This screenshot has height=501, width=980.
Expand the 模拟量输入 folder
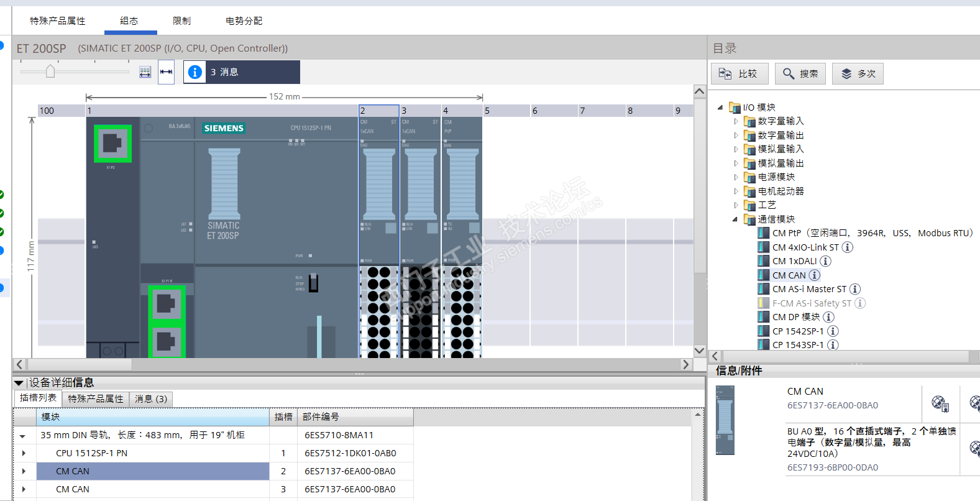[736, 149]
